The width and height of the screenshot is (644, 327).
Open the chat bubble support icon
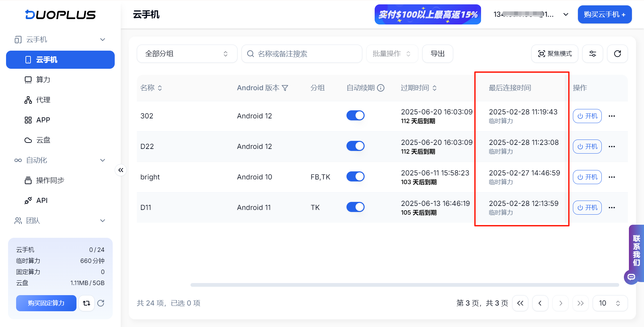(631, 277)
